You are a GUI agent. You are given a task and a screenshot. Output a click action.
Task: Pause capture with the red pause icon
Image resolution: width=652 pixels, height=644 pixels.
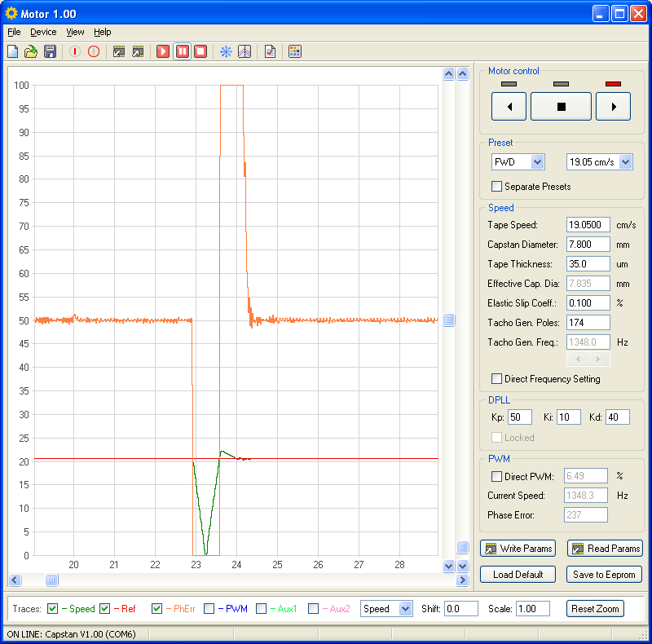coord(182,51)
